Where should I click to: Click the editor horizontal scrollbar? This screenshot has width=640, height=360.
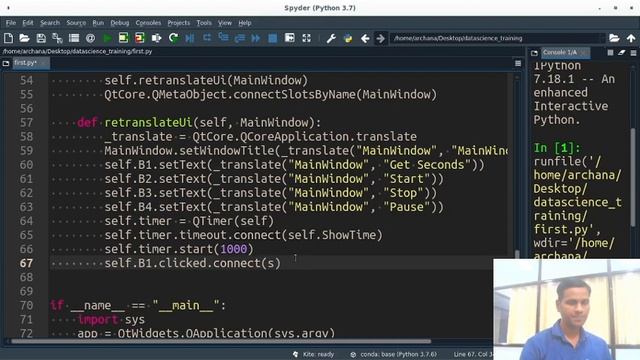[220, 341]
